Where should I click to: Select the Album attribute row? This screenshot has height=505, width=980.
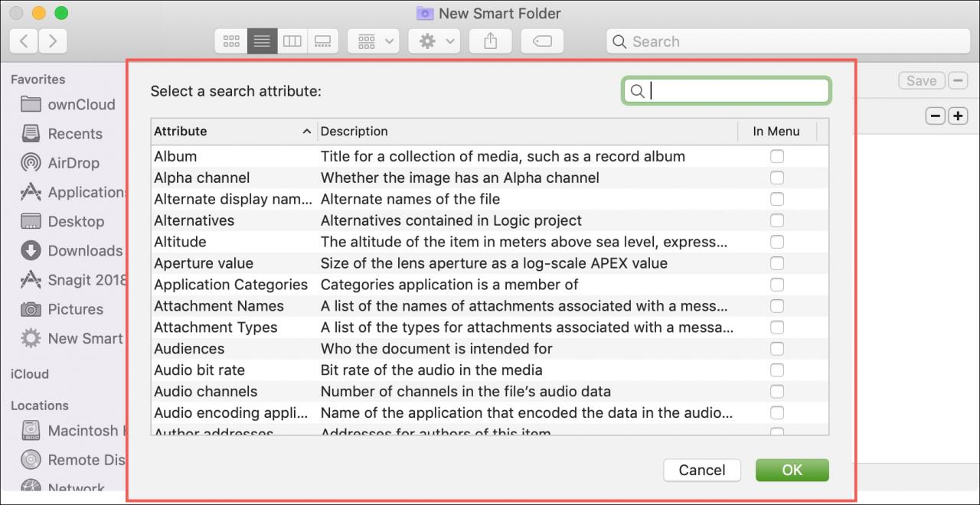[490, 156]
